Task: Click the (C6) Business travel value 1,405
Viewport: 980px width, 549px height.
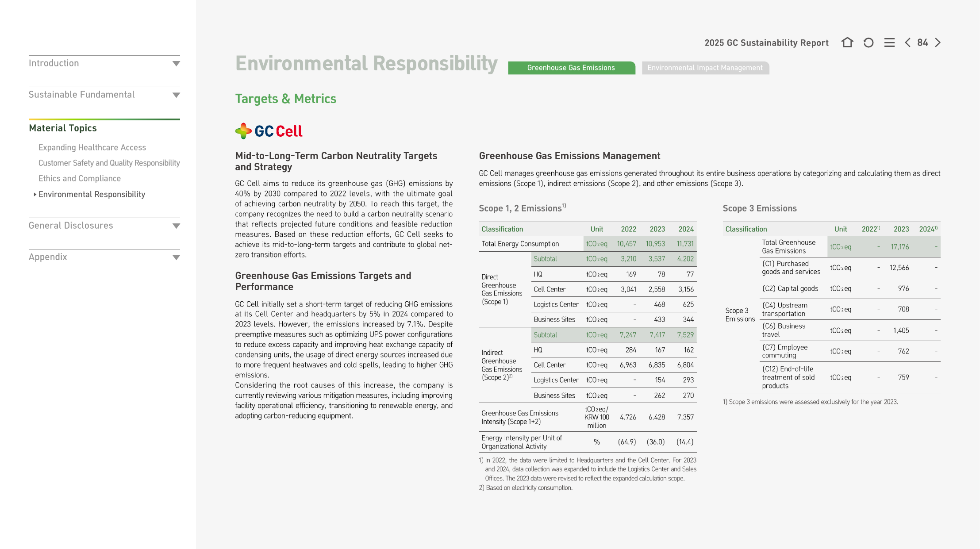Action: [901, 330]
